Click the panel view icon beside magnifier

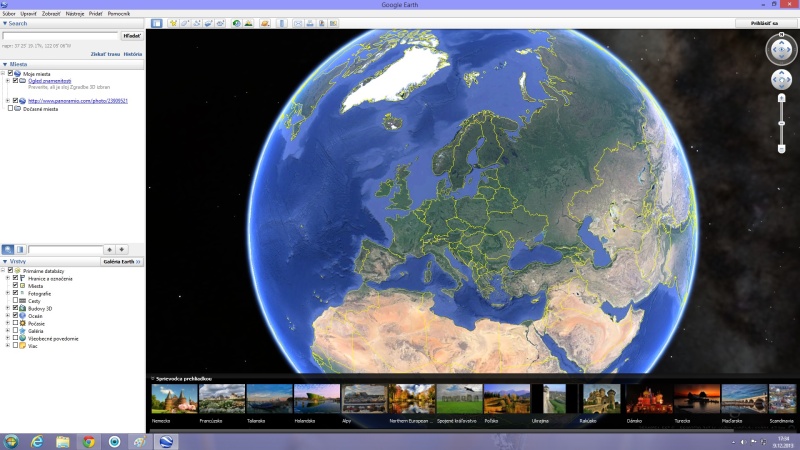click(x=20, y=249)
